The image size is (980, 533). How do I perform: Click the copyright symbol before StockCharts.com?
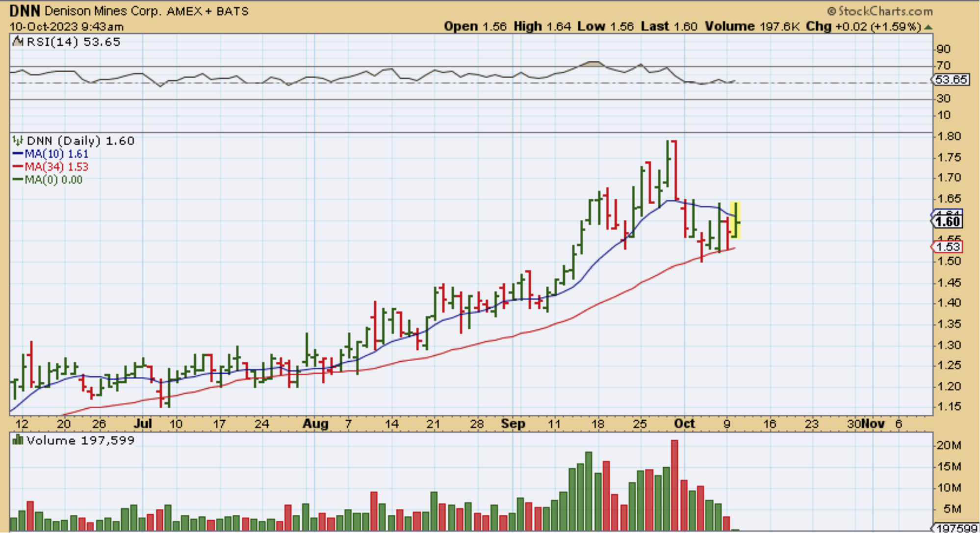click(831, 11)
